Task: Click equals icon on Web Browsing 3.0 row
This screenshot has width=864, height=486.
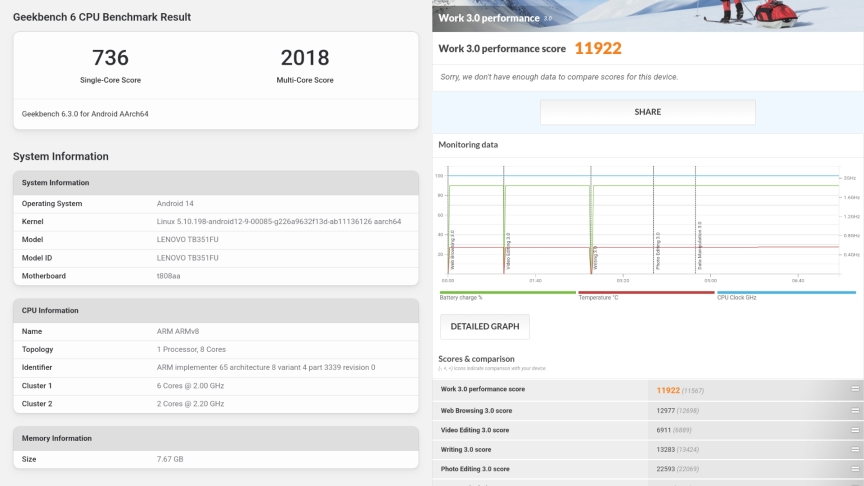Action: click(855, 410)
